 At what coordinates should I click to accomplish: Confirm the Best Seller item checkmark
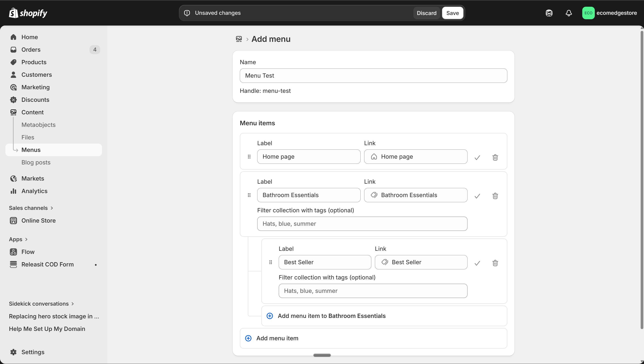pyautogui.click(x=477, y=263)
